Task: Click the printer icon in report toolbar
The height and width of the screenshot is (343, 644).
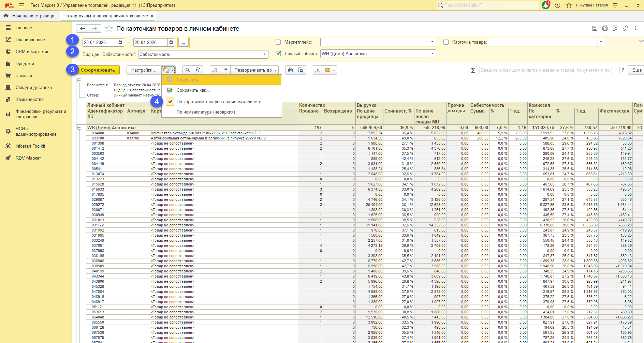Action: (x=291, y=70)
